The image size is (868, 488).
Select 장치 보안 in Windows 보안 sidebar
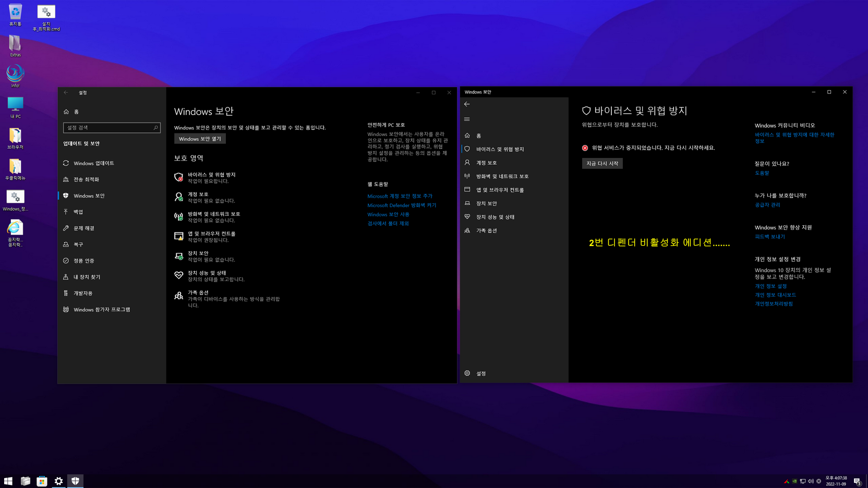click(514, 203)
